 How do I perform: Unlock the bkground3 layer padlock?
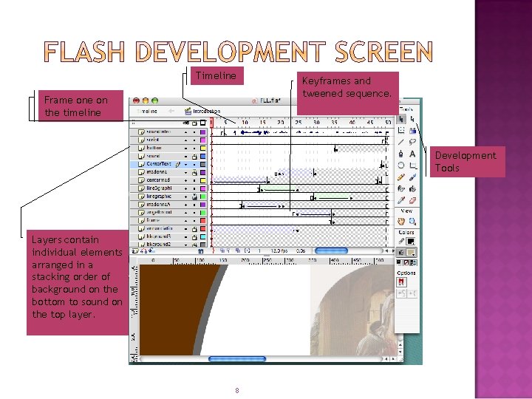coord(194,237)
